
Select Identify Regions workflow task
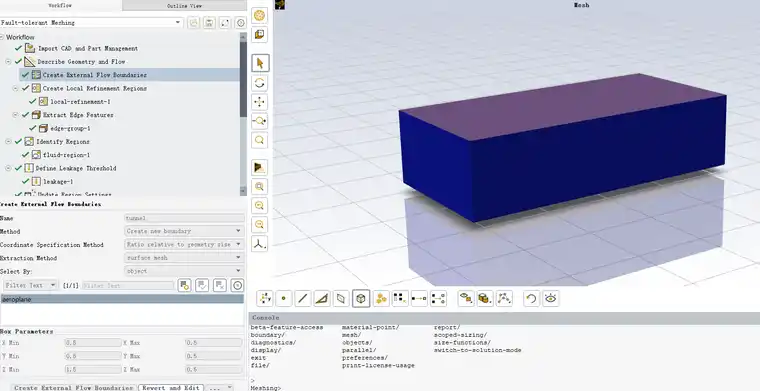point(63,141)
